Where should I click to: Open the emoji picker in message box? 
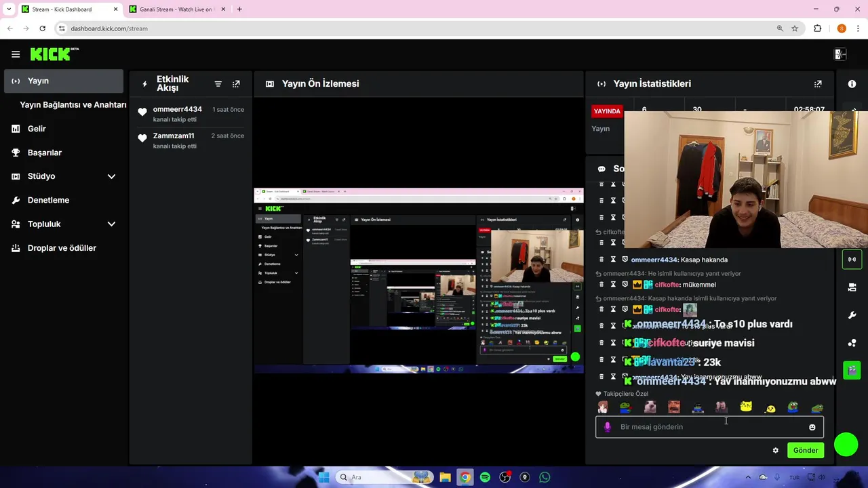click(x=812, y=427)
